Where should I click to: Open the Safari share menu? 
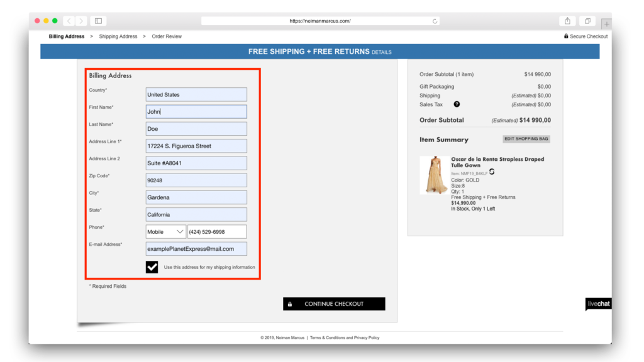pyautogui.click(x=567, y=21)
